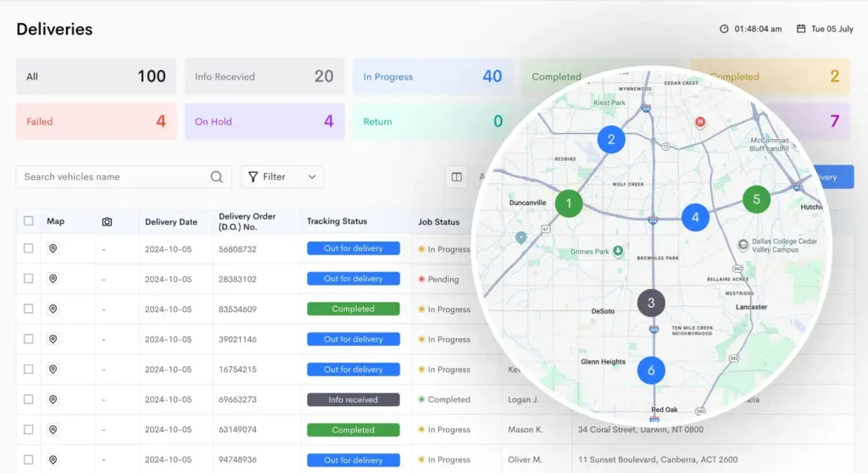The height and width of the screenshot is (473, 868).
Task: Open map pin for order 39021146
Action: [53, 339]
